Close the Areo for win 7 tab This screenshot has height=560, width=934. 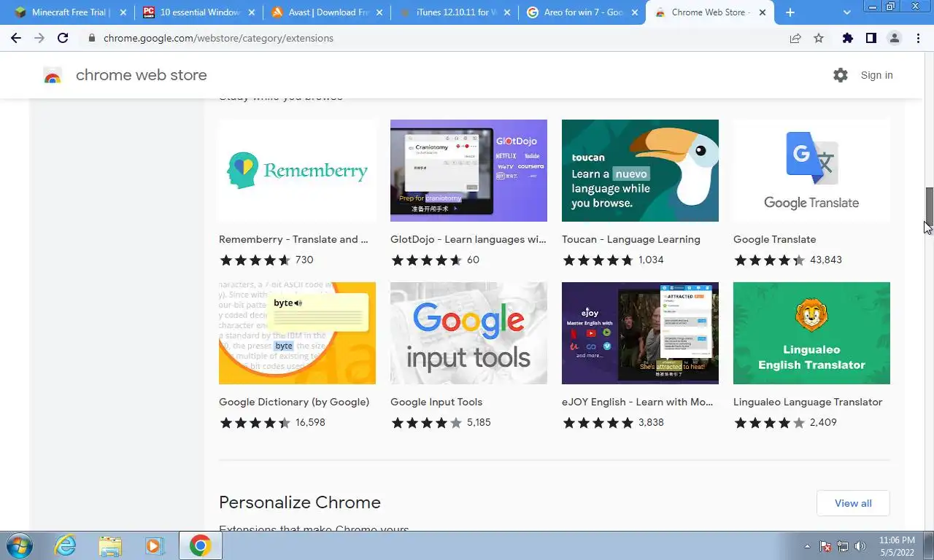coord(635,12)
